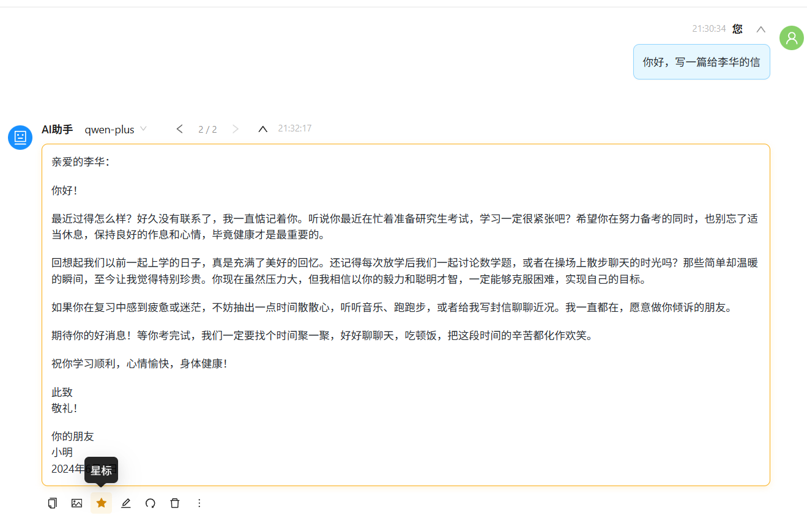Click the 2/2 version counter
Image resolution: width=807 pixels, height=532 pixels.
[207, 128]
